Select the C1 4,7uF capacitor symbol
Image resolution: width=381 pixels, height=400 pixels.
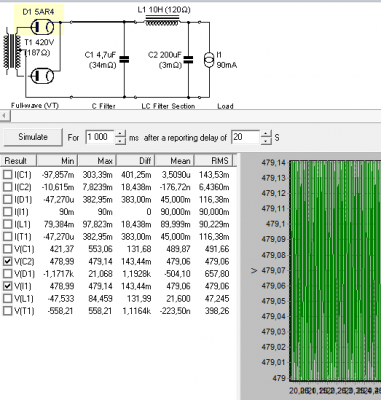[124, 60]
